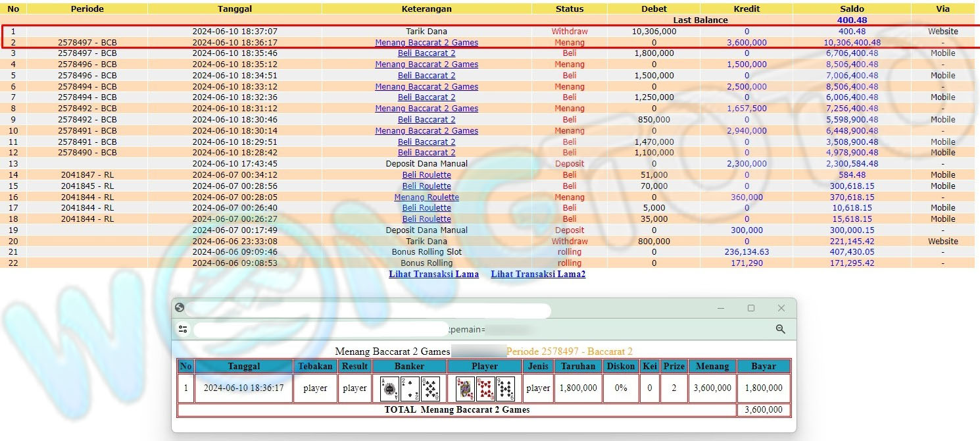
Task: Close the Baccarat result popup window
Action: pos(781,308)
